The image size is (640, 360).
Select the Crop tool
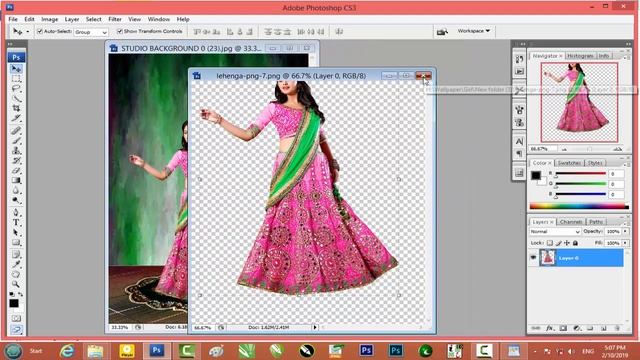(16, 108)
